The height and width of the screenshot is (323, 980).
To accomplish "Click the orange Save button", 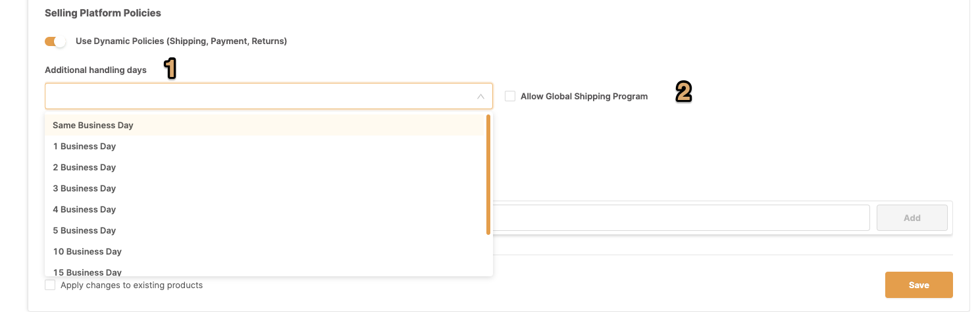I will click(x=919, y=285).
